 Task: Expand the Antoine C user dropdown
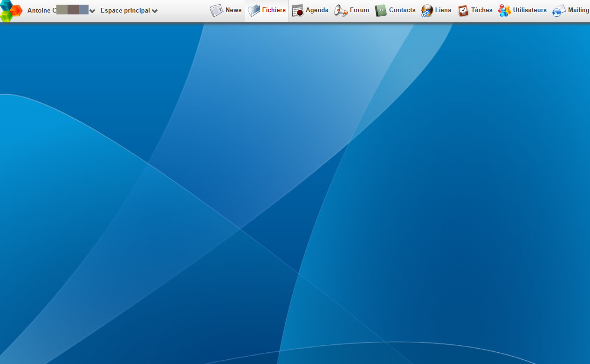coord(92,10)
